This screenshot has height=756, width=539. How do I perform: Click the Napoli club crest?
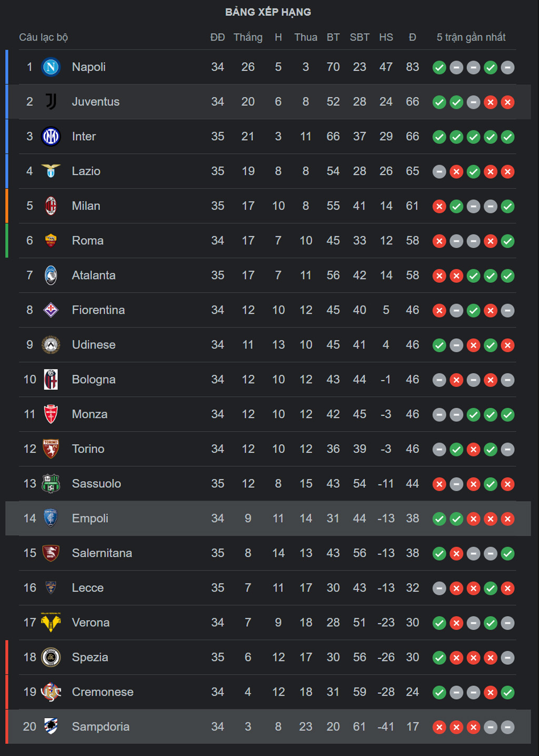tap(51, 67)
